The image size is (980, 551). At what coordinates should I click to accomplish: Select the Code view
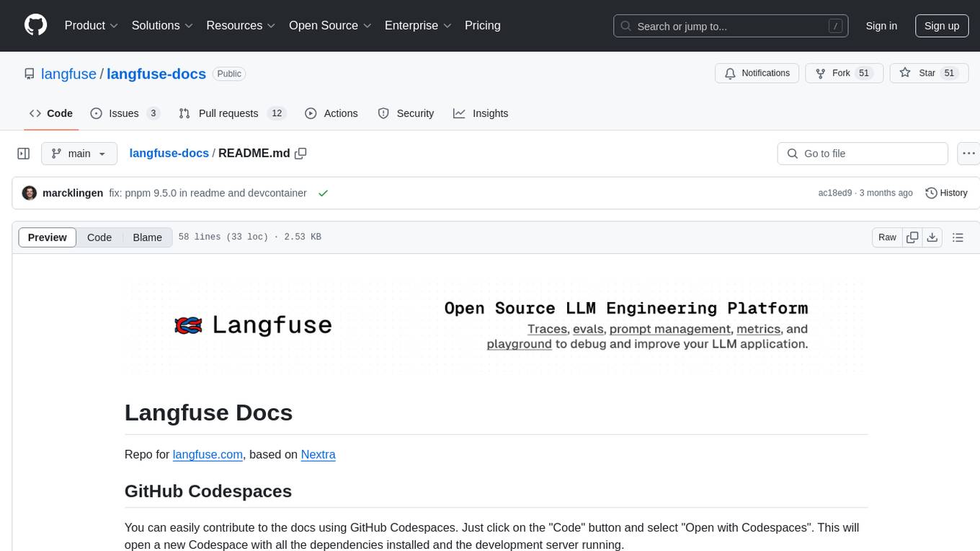(99, 237)
